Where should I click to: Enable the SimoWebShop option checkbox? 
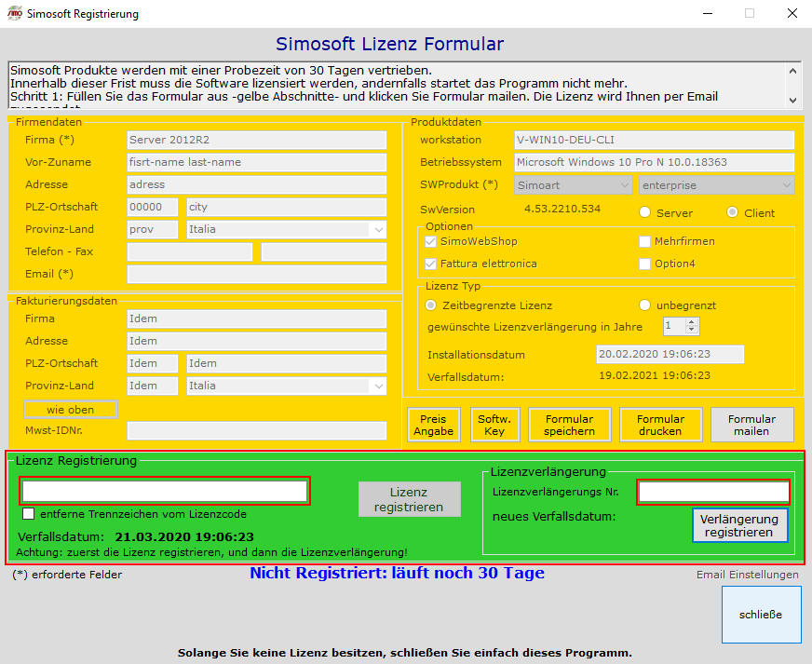(x=430, y=241)
